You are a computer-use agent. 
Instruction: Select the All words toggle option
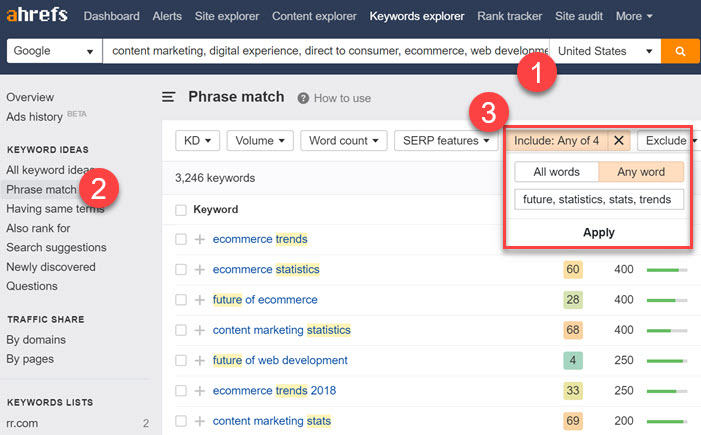(x=556, y=172)
